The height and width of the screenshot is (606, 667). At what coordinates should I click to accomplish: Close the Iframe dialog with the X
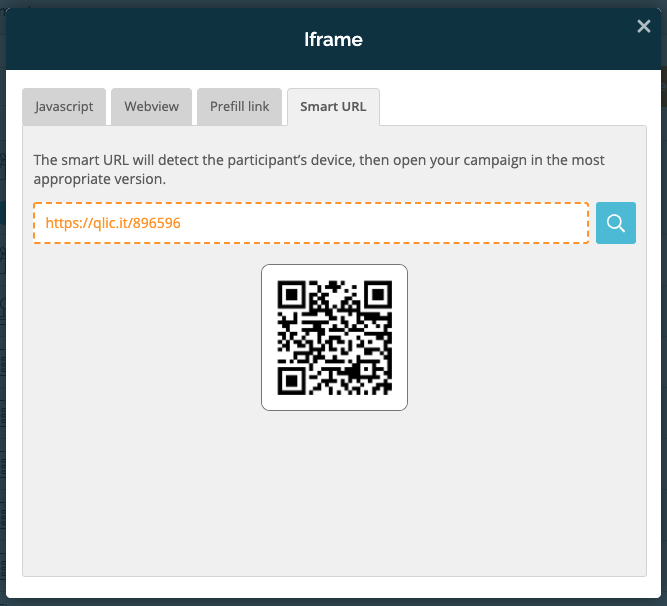(644, 26)
